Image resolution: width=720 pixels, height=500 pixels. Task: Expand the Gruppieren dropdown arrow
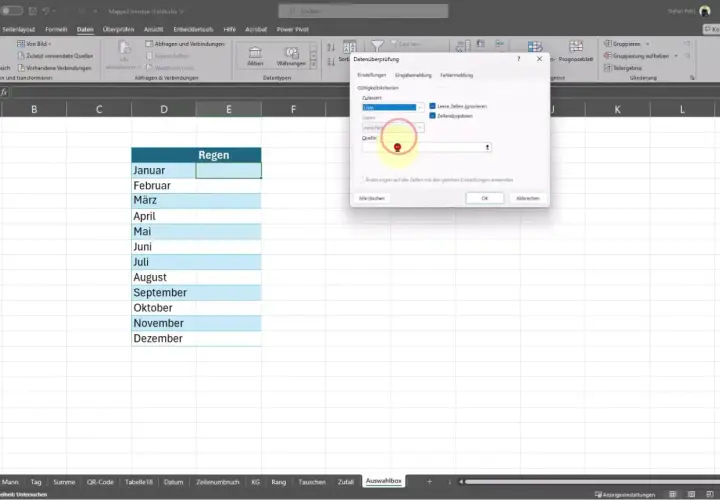coord(647,44)
